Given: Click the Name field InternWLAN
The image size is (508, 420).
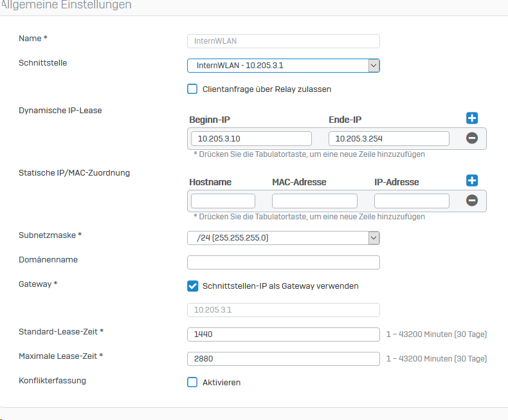Looking at the screenshot, I should pyautogui.click(x=283, y=41).
